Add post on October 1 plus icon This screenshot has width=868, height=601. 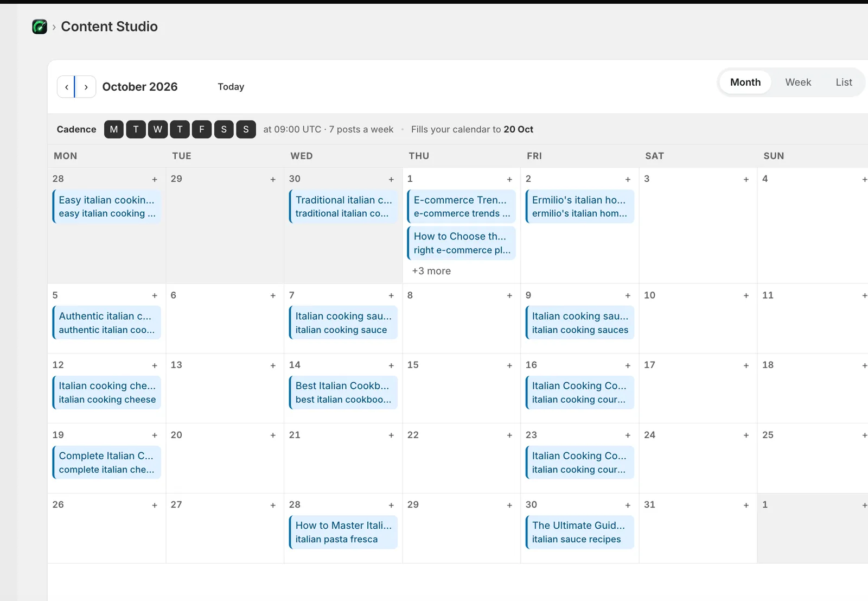(x=509, y=179)
